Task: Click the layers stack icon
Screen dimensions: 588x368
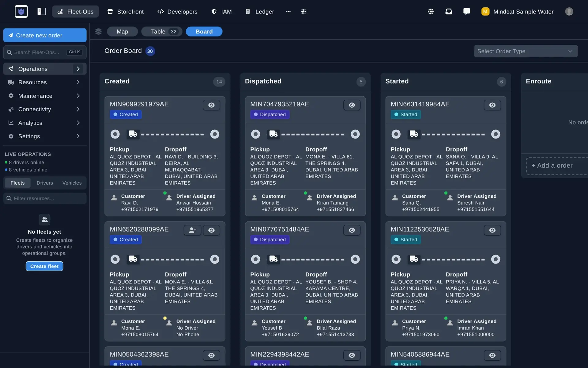Action: pos(98,32)
